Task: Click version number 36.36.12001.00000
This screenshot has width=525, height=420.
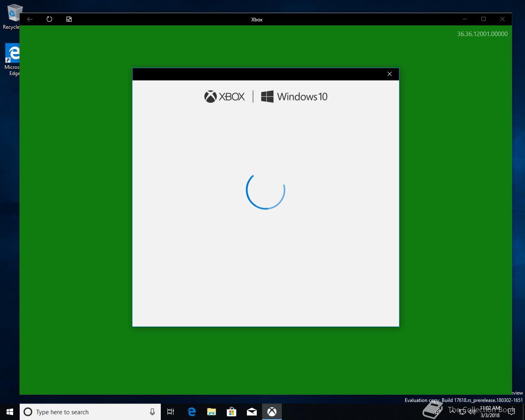Action: 482,34
